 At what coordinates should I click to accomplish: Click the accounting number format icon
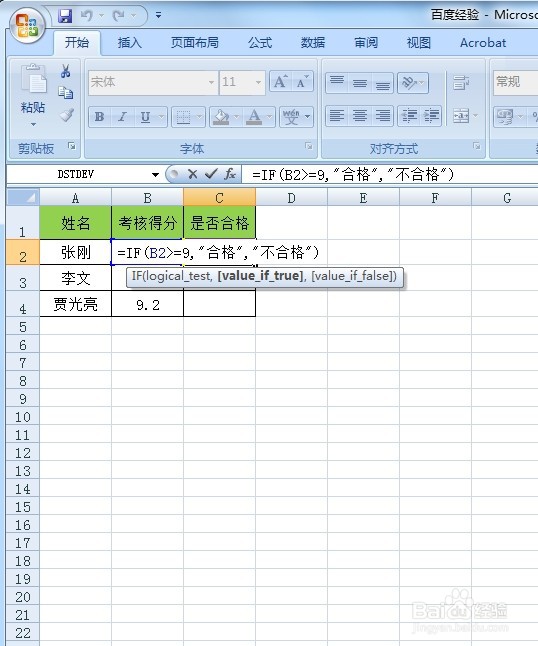(x=505, y=117)
